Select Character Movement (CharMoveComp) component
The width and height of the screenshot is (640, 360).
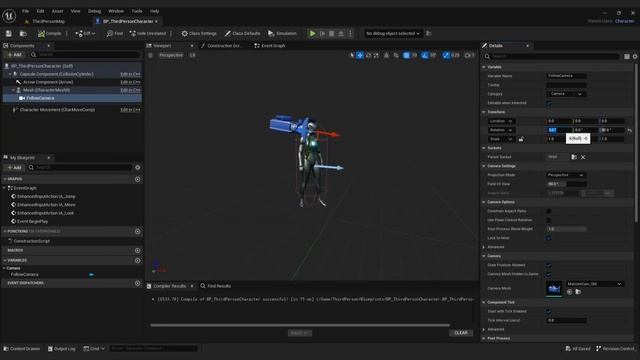(x=57, y=110)
